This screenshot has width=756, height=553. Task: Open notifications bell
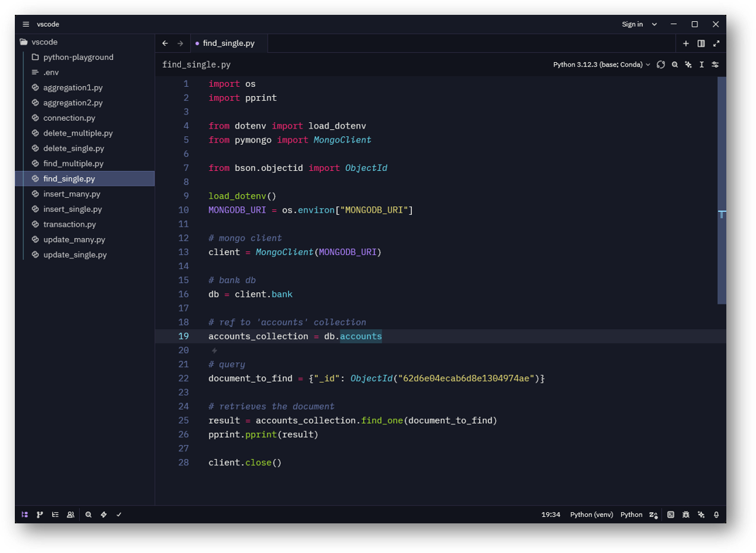pos(716,514)
